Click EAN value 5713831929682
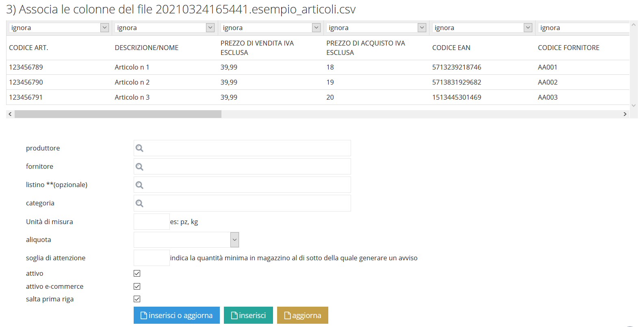The width and height of the screenshot is (644, 327). (457, 82)
